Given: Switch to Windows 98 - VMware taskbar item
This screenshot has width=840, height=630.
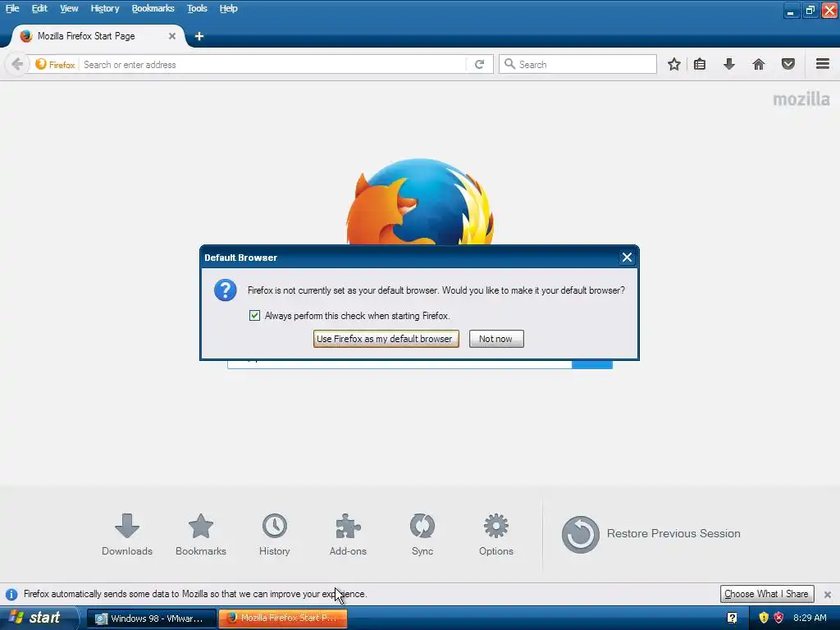Looking at the screenshot, I should coord(152,619).
